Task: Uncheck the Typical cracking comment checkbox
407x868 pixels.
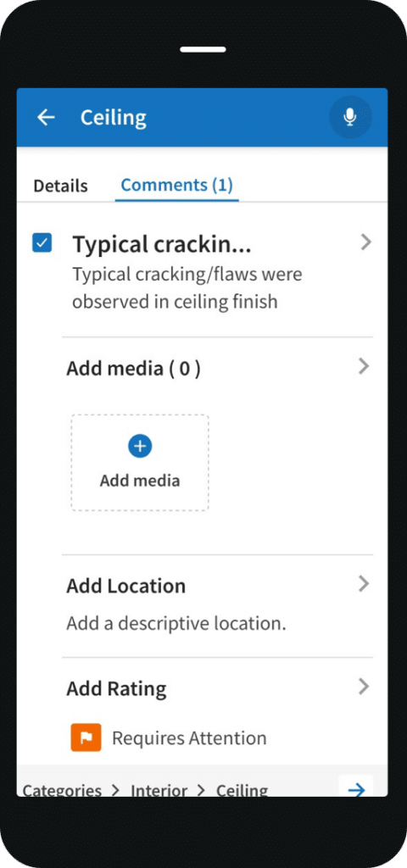Action: (42, 243)
